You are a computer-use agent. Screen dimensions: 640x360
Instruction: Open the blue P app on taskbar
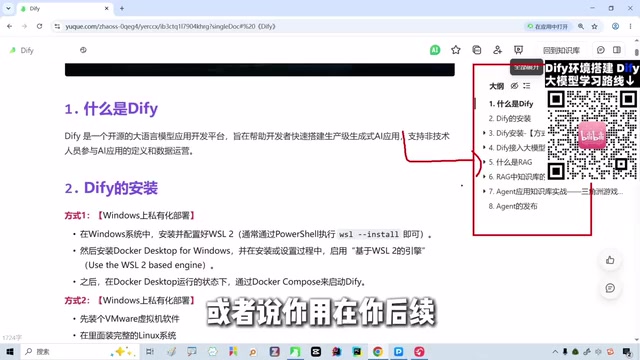tap(398, 351)
